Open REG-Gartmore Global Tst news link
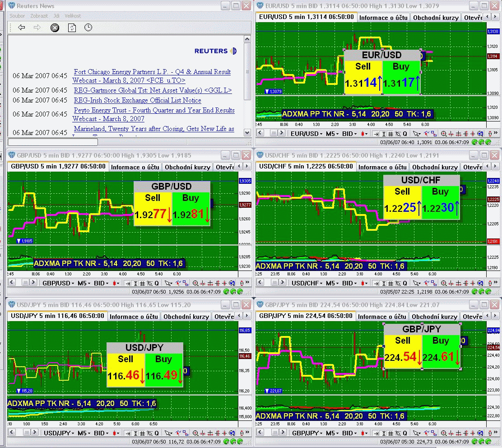This screenshot has height=448, width=502. click(x=153, y=90)
